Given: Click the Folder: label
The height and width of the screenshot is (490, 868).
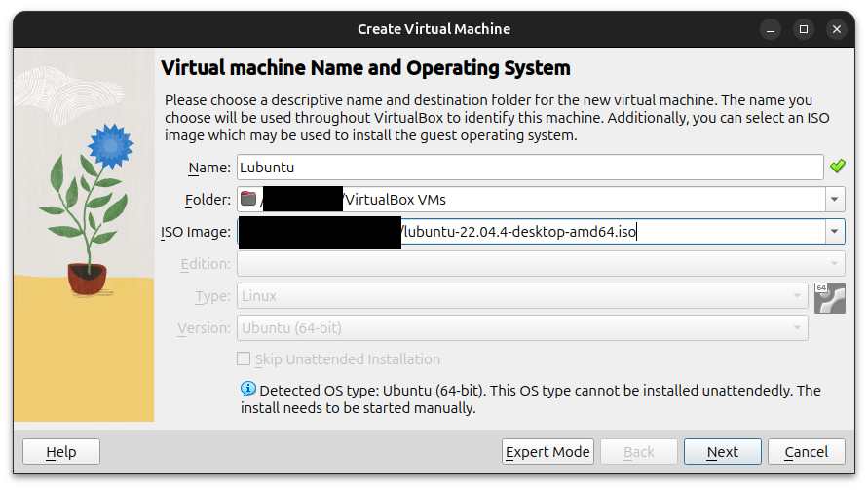Looking at the screenshot, I should 208,200.
